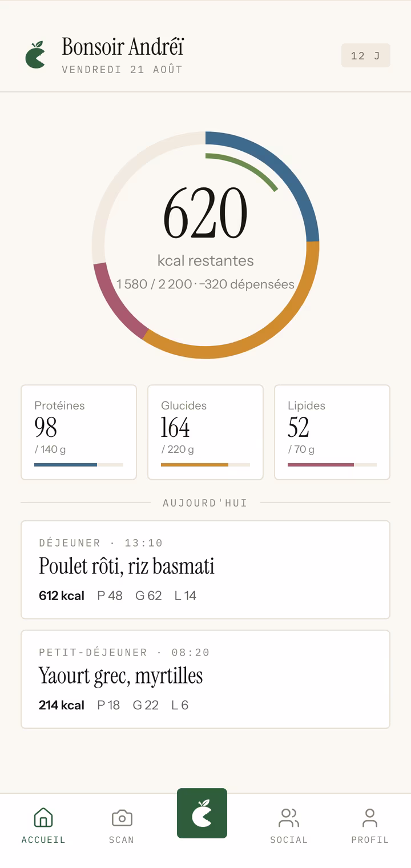Viewport: 411px width, 868px height.
Task: Open the Protéines macro card
Action: point(79,432)
